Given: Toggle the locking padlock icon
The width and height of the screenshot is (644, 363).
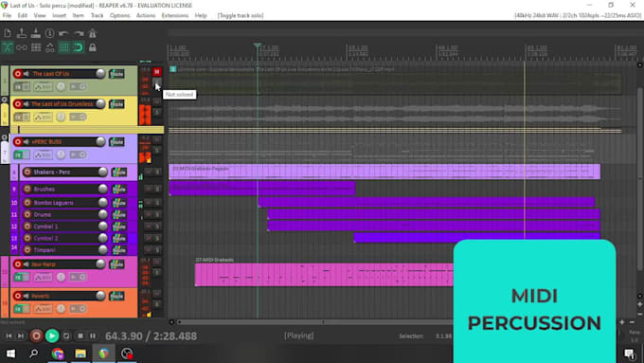Looking at the screenshot, I should (x=93, y=47).
